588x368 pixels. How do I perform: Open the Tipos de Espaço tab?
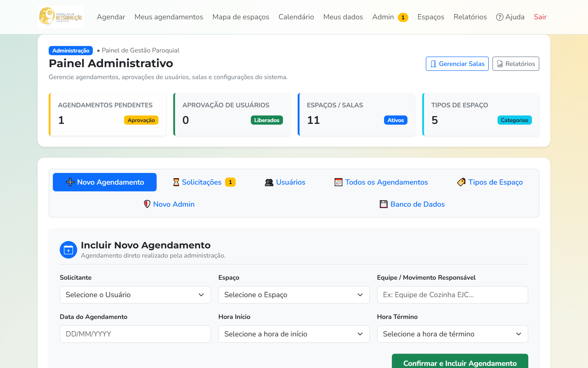[x=490, y=182]
